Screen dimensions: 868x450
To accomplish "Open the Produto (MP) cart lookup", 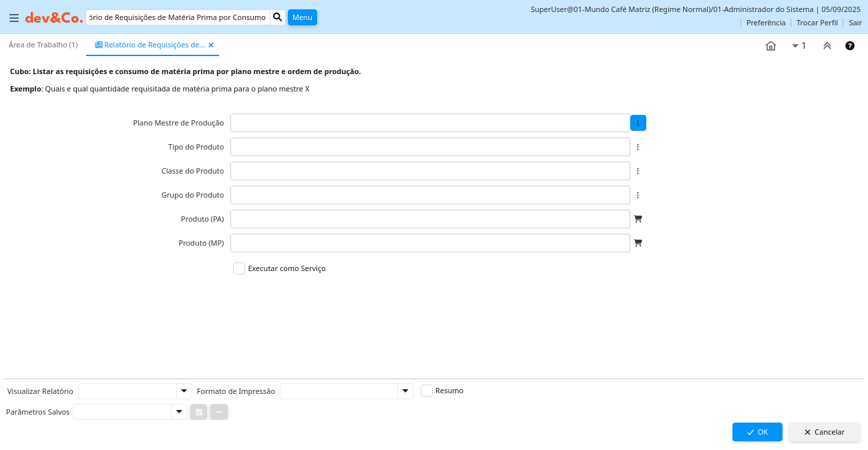I will (x=638, y=243).
